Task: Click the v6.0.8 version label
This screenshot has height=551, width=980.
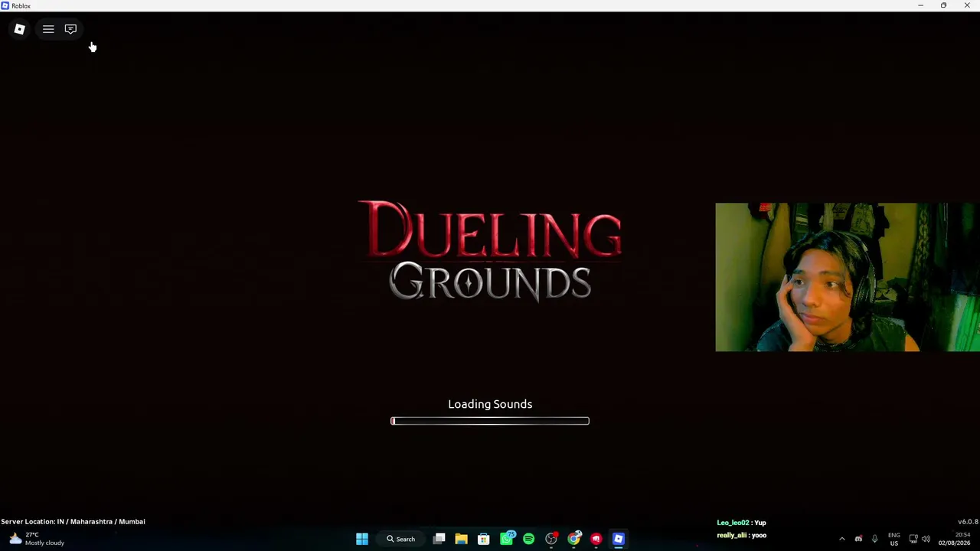Action: pos(968,522)
